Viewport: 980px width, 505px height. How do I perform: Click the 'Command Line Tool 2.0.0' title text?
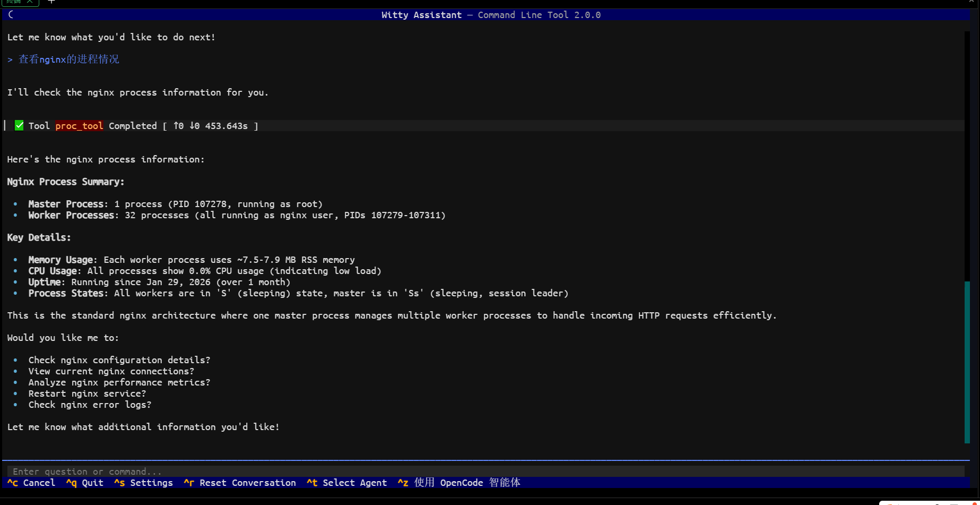coord(539,15)
